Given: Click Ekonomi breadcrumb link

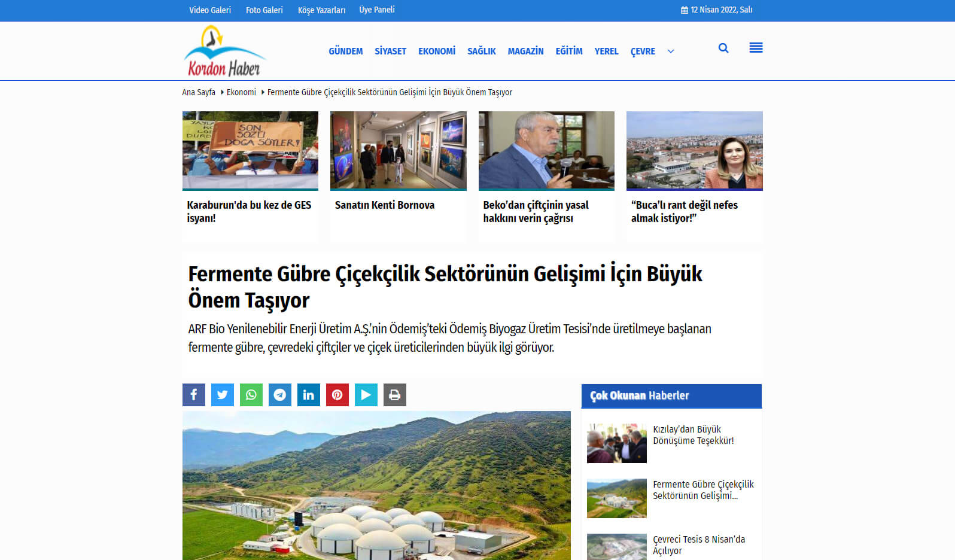Looking at the screenshot, I should pos(241,92).
